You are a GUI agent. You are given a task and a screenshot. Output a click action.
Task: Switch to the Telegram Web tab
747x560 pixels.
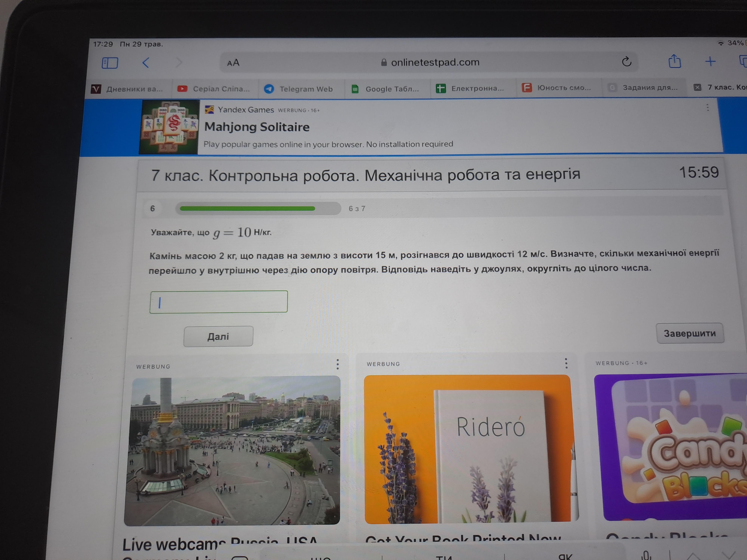(299, 89)
